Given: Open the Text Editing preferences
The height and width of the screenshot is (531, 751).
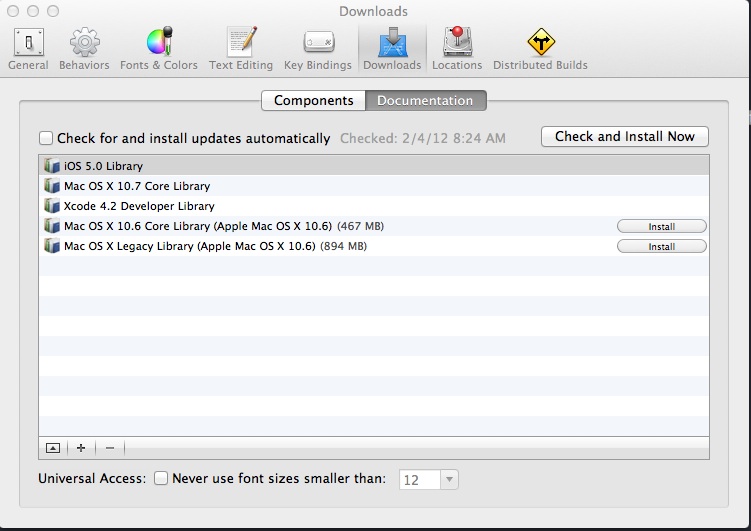Looking at the screenshot, I should (241, 49).
